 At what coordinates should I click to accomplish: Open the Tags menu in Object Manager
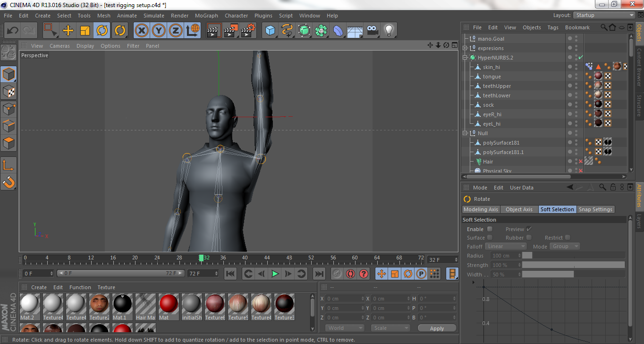pyautogui.click(x=553, y=27)
